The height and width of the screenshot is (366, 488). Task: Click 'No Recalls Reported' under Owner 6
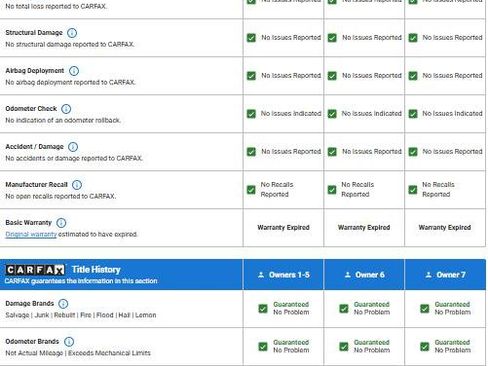click(358, 189)
